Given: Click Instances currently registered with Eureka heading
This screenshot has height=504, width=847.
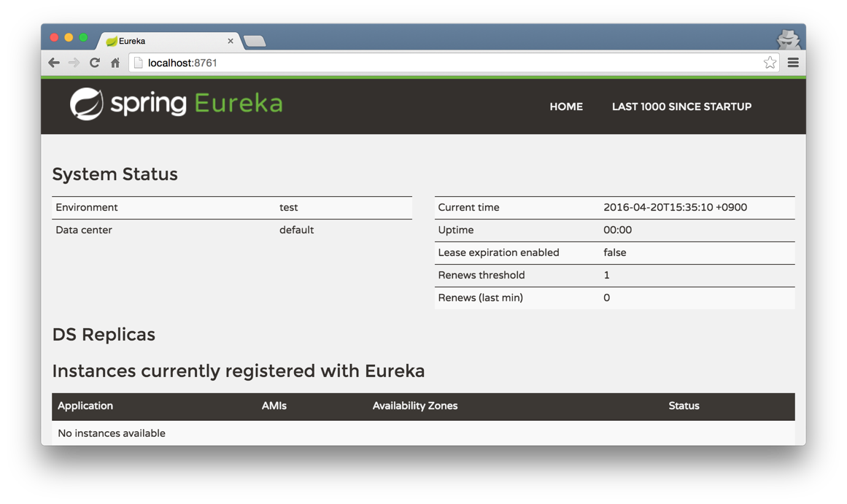Looking at the screenshot, I should click(239, 371).
